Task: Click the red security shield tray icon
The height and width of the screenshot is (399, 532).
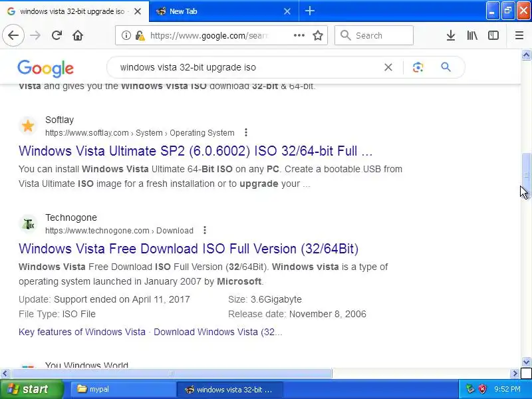Action: pyautogui.click(x=482, y=389)
